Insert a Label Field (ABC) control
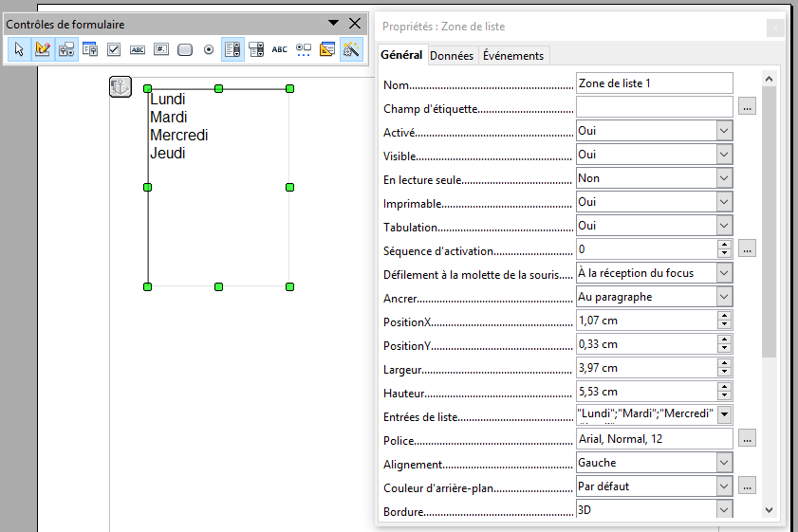Screen dimensions: 798x532 point(279,49)
